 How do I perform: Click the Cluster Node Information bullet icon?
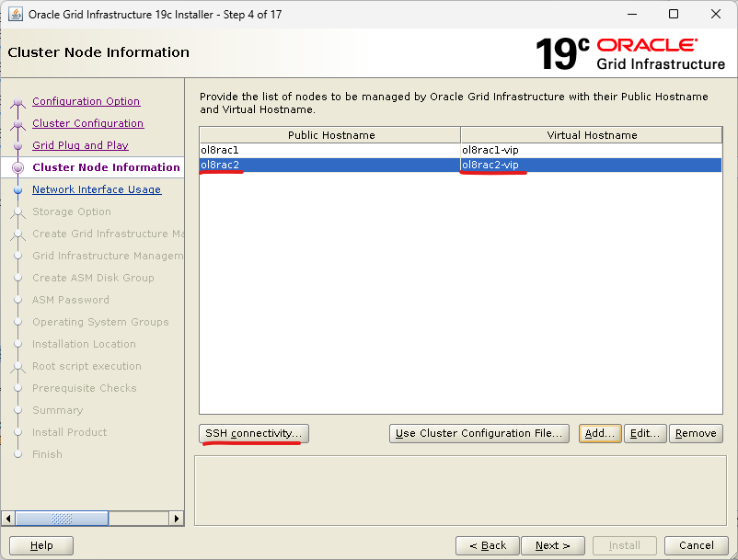(x=17, y=167)
